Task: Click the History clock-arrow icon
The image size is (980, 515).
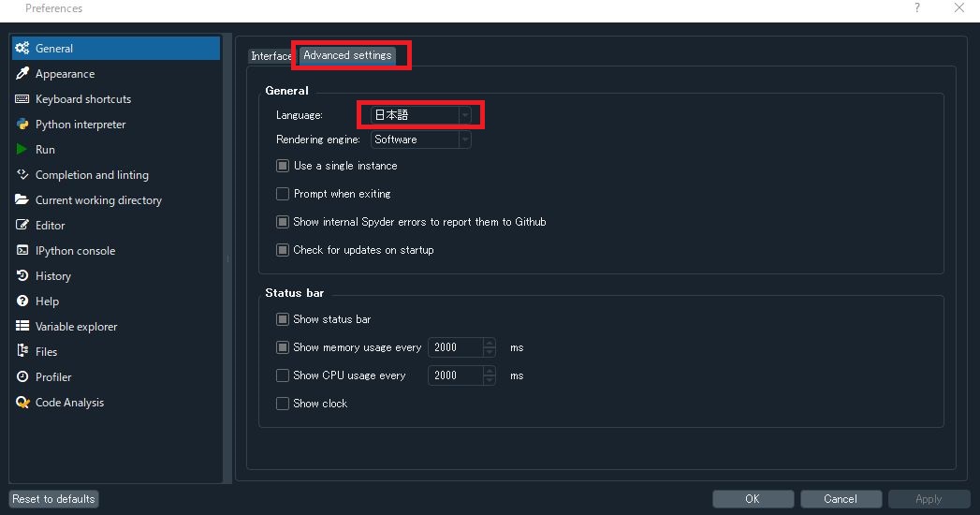Action: pos(22,275)
